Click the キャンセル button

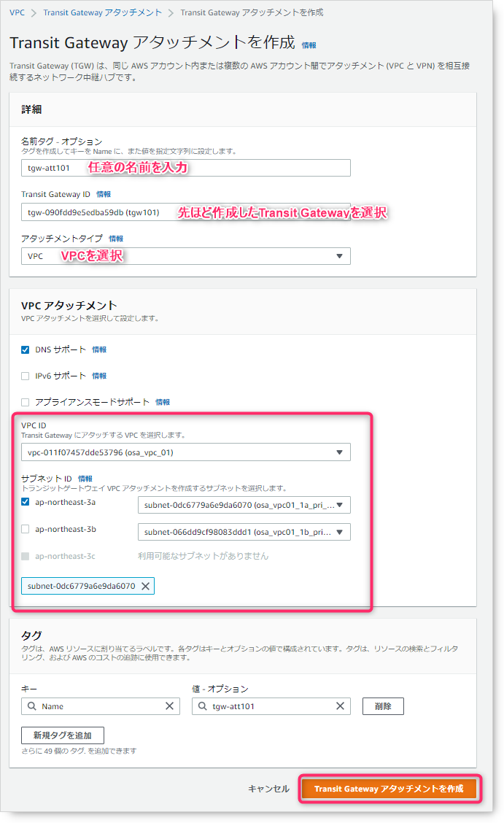[x=268, y=789]
